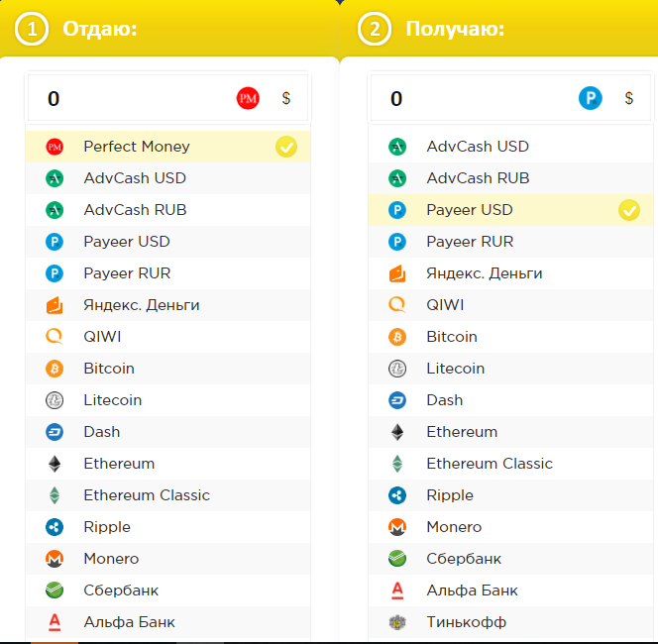This screenshot has width=658, height=644.
Task: Click the dollar sign in the Получаю amount box
Action: pos(629,98)
